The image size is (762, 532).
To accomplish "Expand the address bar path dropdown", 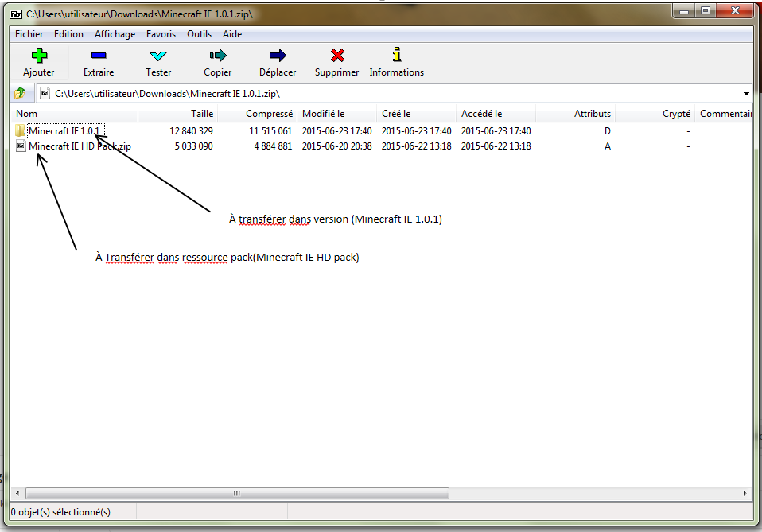I will click(x=746, y=93).
